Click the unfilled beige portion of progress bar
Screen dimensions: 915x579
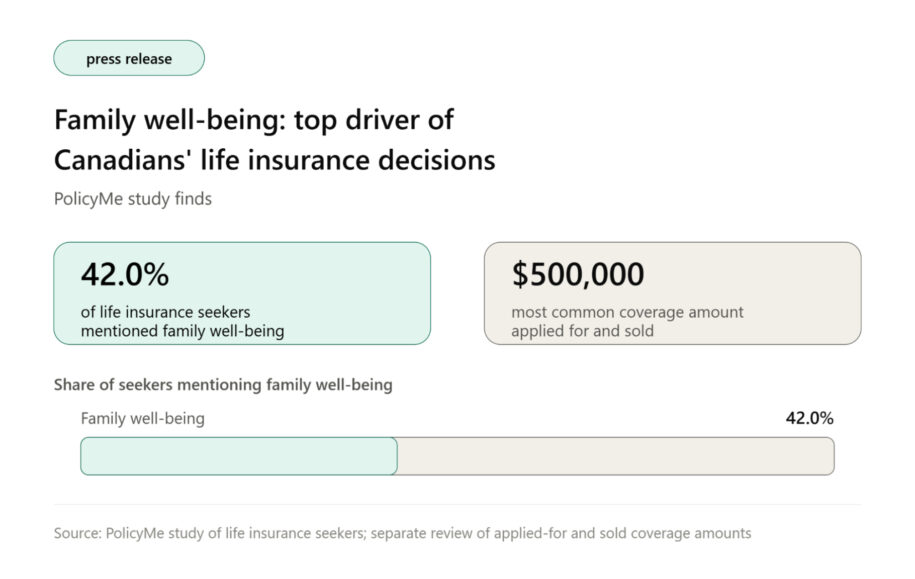[616, 456]
